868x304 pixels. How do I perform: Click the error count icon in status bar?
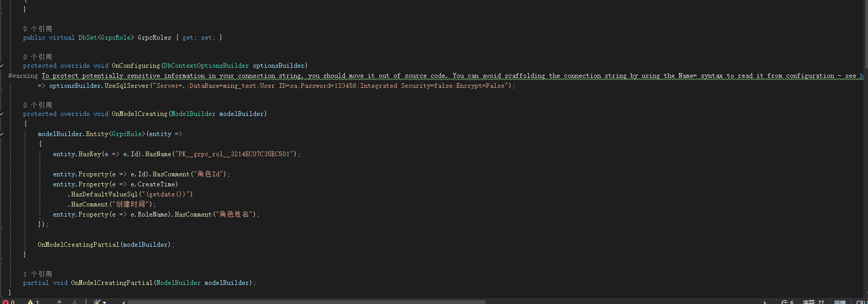click(x=6, y=302)
